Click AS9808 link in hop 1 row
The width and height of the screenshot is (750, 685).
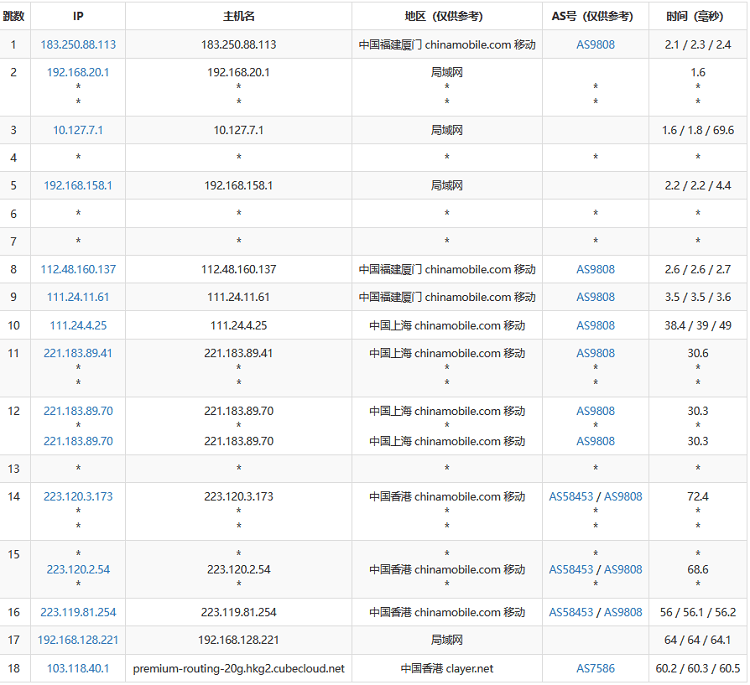[x=596, y=44]
